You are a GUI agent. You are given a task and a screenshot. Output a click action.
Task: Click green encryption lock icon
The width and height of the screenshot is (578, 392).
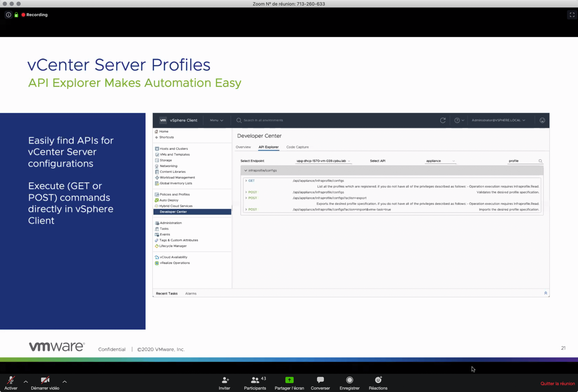[16, 15]
